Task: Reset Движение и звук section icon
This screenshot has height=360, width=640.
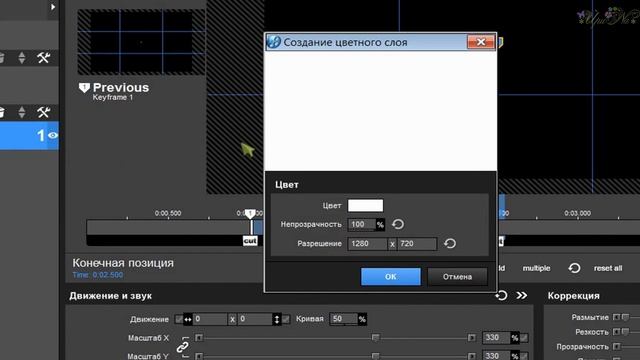Action: click(x=501, y=296)
